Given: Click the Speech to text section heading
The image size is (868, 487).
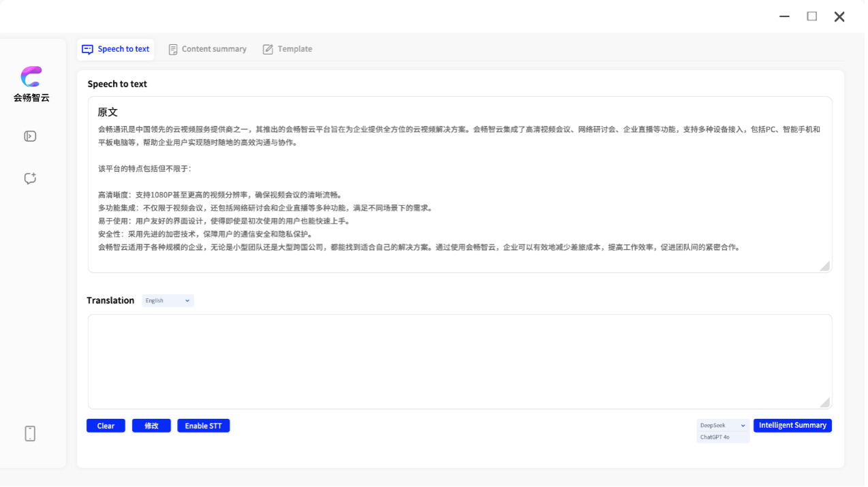Looking at the screenshot, I should 117,84.
